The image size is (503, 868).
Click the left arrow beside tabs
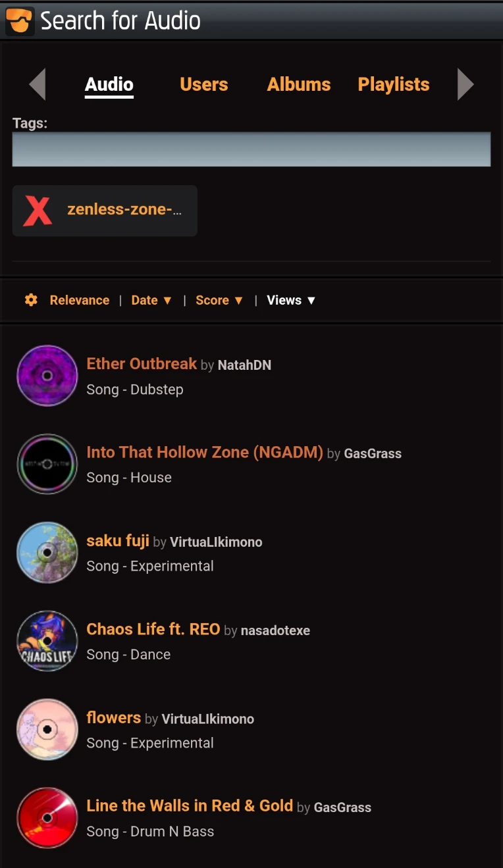(38, 84)
